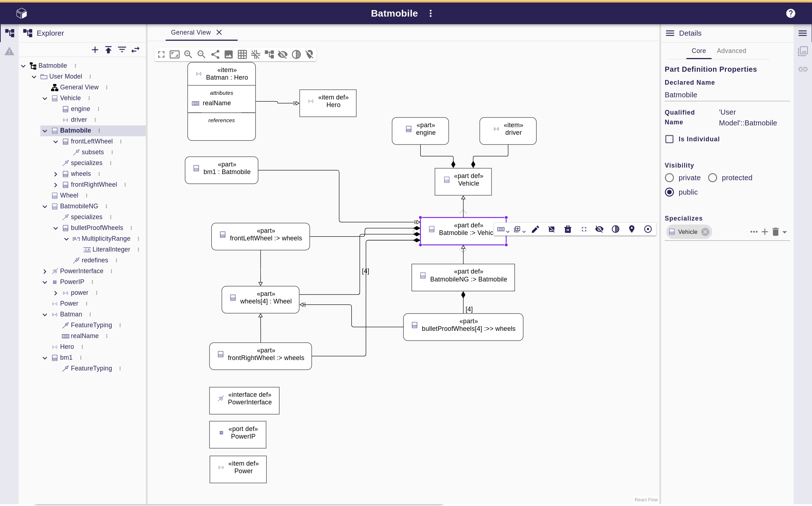Open the Batmobile options menu in the title bar
812x506 pixels.
tap(430, 13)
